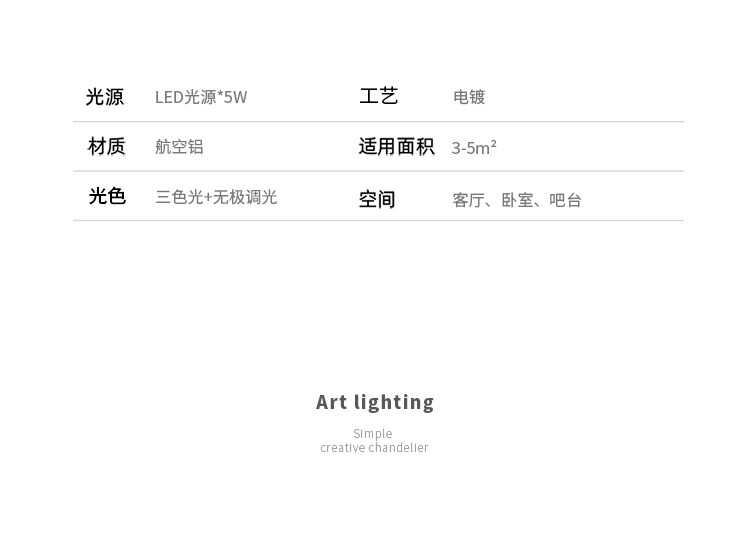Click the 适用面积 label
The image size is (750, 534).
click(x=396, y=147)
